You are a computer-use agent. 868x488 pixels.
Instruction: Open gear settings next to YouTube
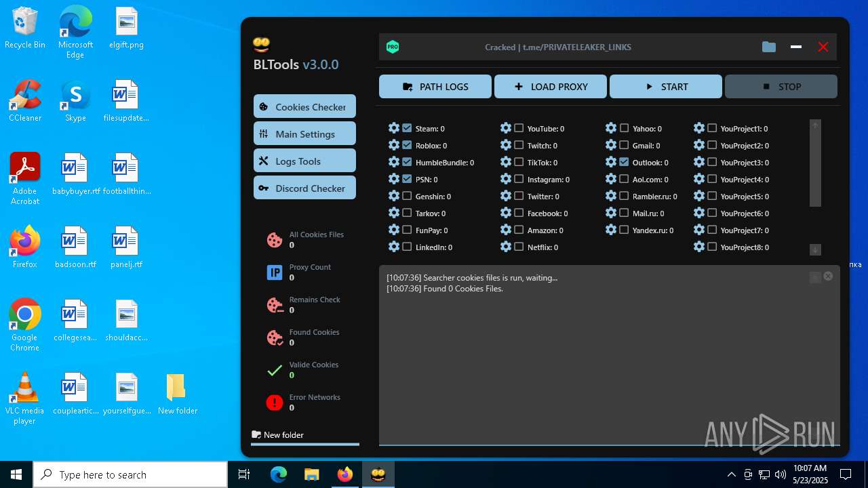point(506,128)
